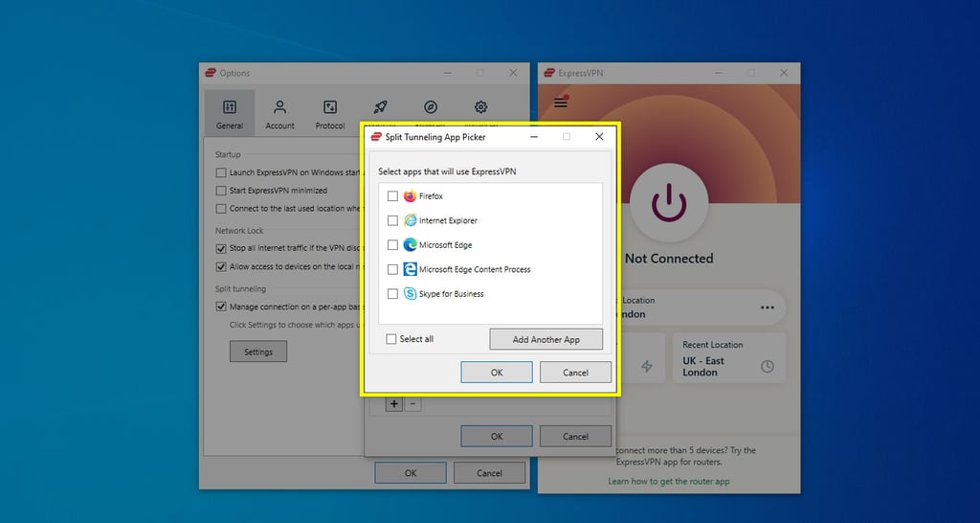Open split tunneling Settings button
980x523 pixels.
(x=258, y=352)
